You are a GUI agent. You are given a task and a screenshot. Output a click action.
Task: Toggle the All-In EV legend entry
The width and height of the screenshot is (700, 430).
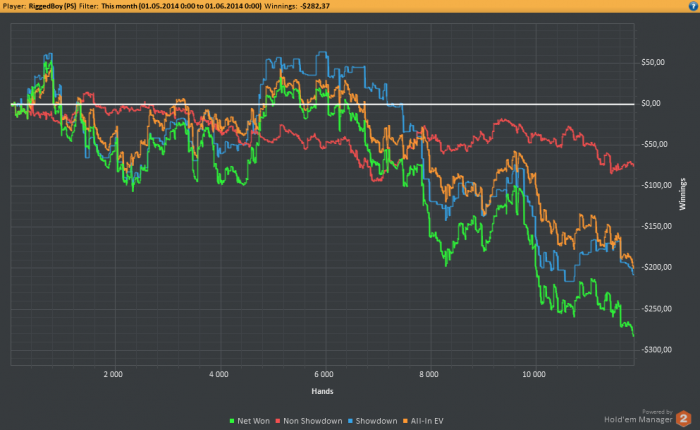423,421
